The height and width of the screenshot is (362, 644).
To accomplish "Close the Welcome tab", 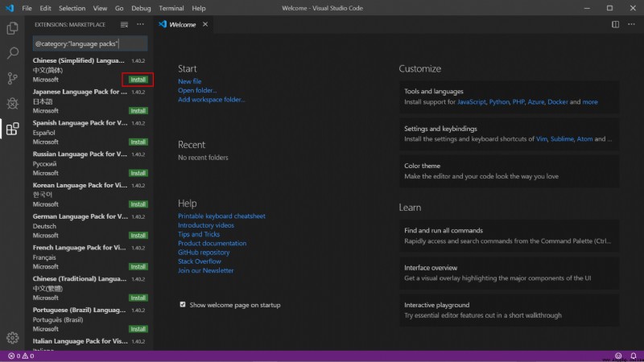I will point(205,25).
